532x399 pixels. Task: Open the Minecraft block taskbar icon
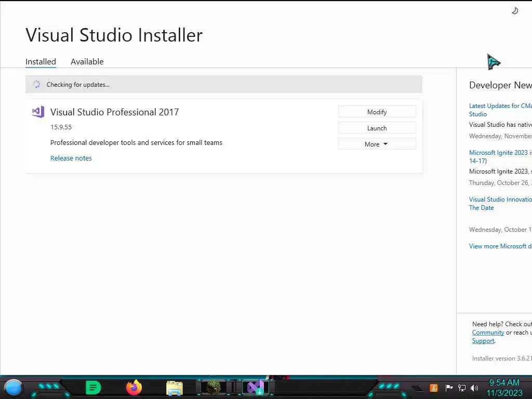pyautogui.click(x=214, y=388)
